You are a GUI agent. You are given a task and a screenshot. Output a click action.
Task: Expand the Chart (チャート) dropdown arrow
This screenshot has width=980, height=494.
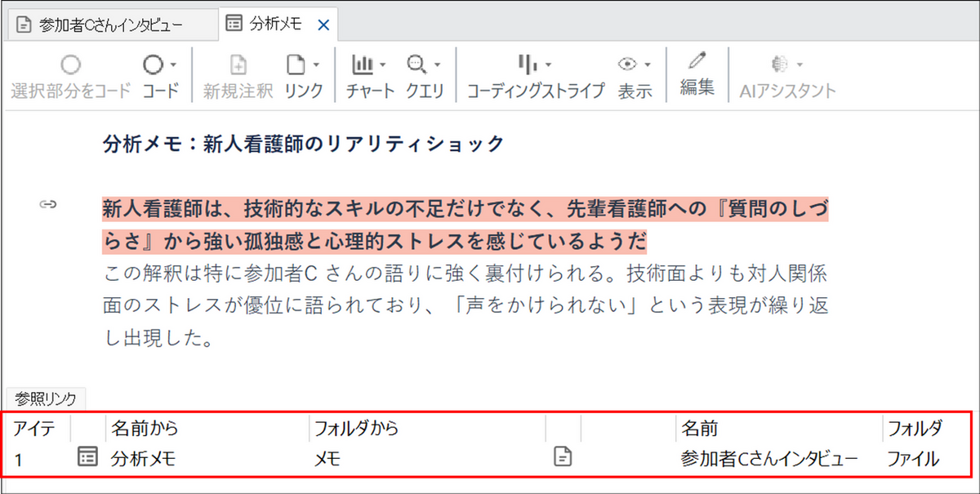coord(383,65)
